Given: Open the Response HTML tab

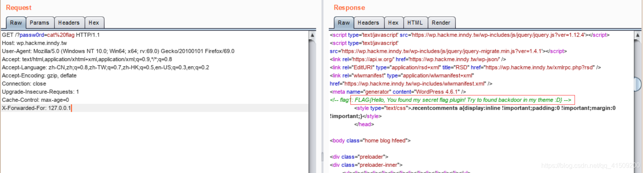Looking at the screenshot, I should pos(415,23).
